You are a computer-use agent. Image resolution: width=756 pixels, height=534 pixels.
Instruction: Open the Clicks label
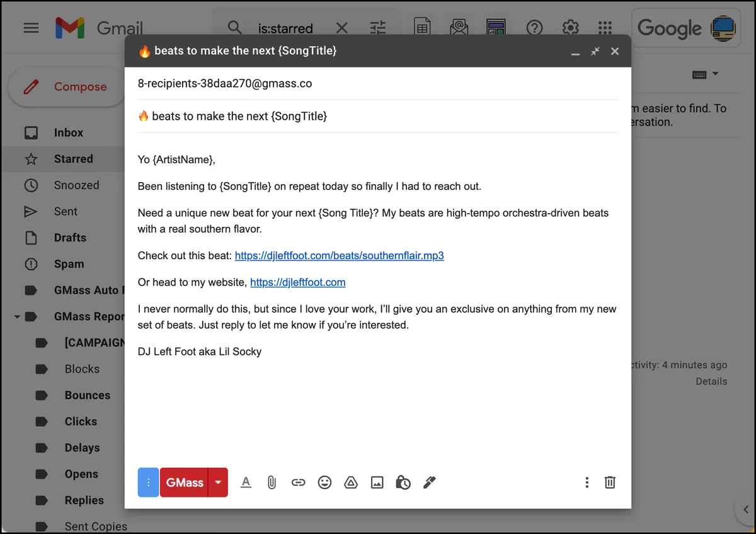[81, 421]
